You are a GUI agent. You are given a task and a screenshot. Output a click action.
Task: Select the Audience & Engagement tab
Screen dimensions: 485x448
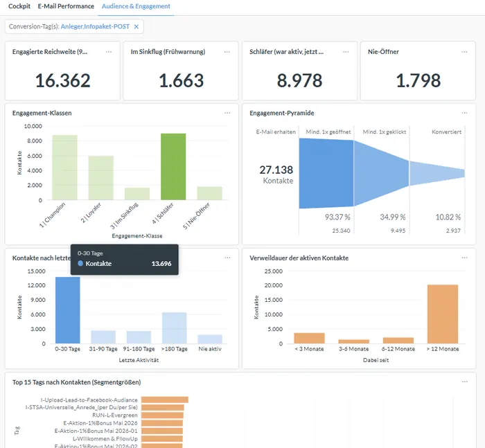click(x=136, y=6)
